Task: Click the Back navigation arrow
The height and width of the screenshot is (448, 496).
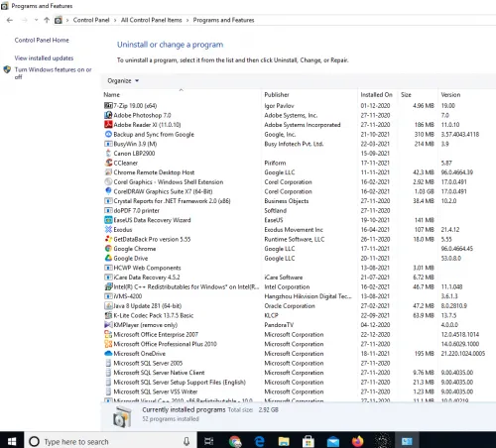Action: 10,20
